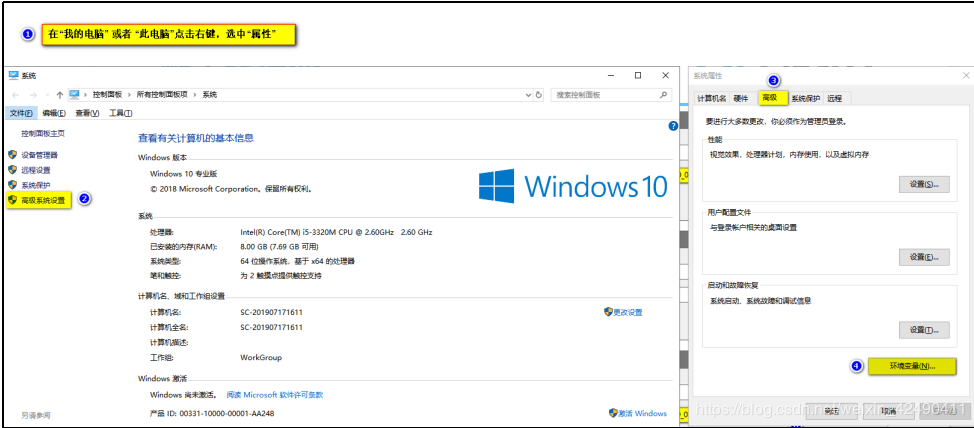
Task: Click the 搜索控制面板 search field
Action: (x=611, y=95)
